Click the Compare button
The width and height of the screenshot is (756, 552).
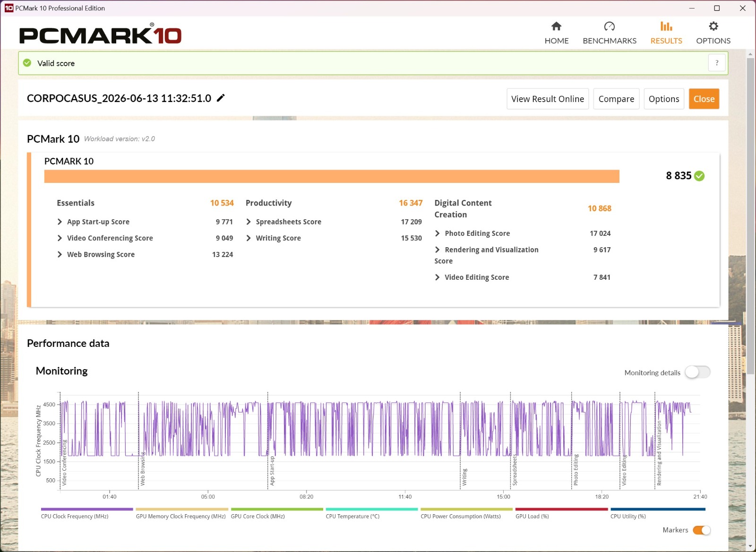(x=616, y=99)
